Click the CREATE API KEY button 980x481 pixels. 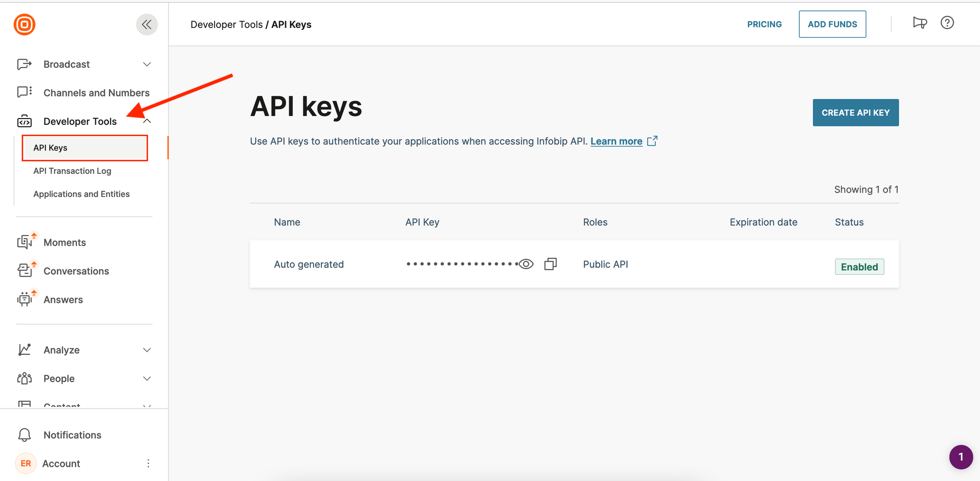(x=856, y=112)
